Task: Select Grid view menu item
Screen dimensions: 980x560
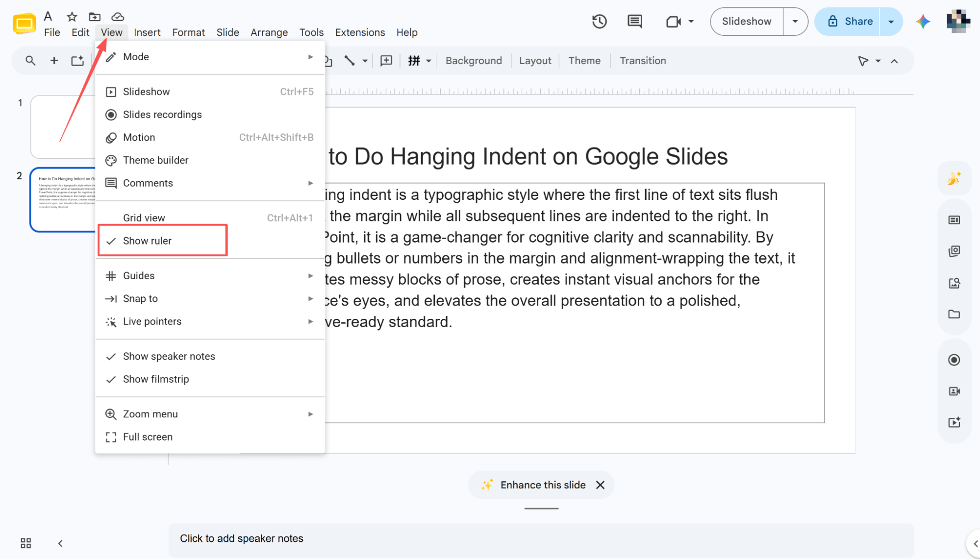Action: [210, 218]
